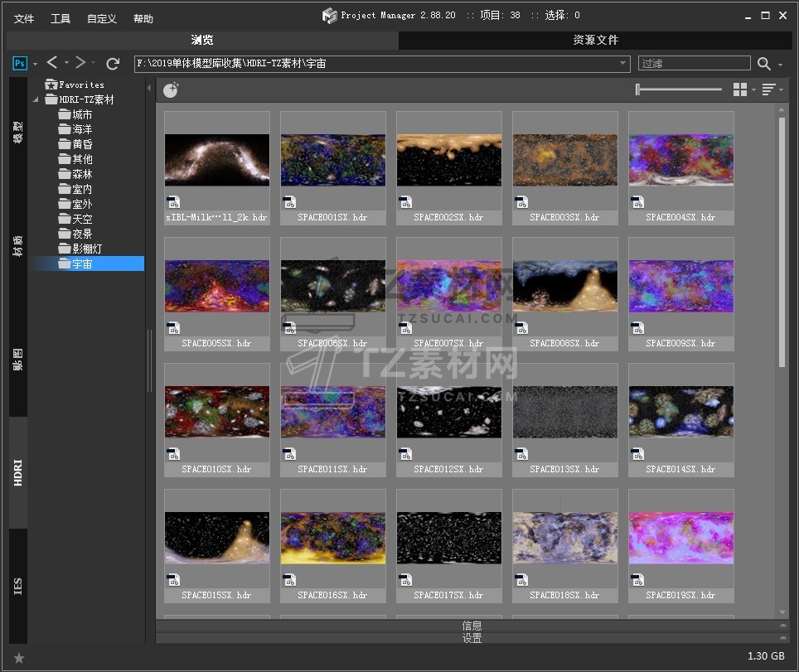The width and height of the screenshot is (799, 672).
Task: Select the highlighted 宇宙 folder
Action: (88, 263)
